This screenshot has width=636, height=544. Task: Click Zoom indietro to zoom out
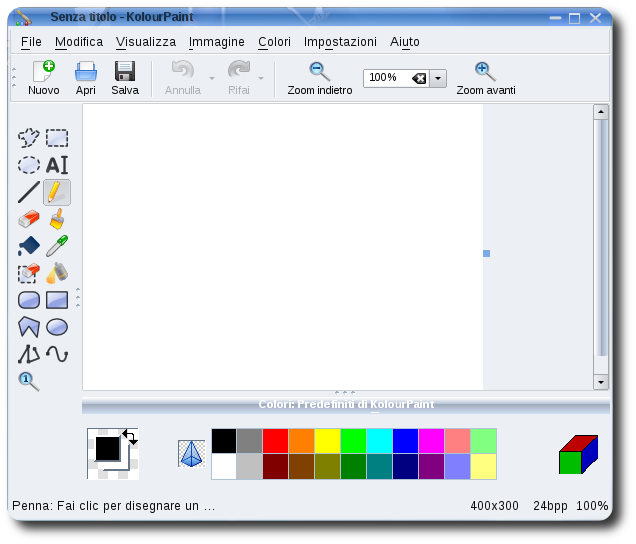(320, 78)
